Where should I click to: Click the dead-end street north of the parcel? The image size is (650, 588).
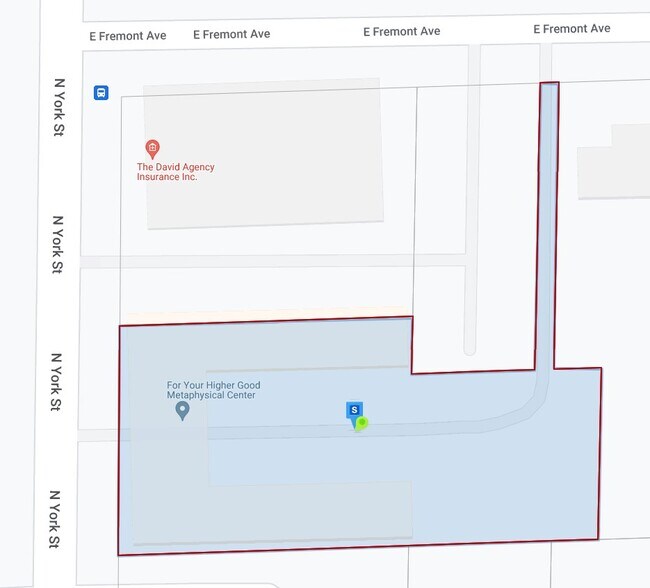(x=471, y=200)
